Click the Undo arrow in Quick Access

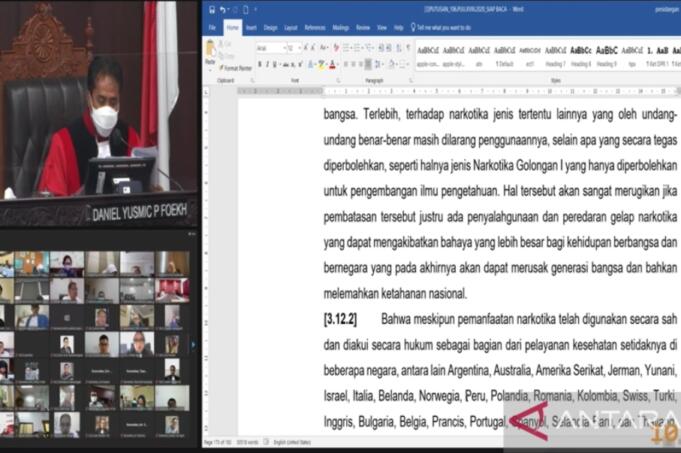click(221, 9)
